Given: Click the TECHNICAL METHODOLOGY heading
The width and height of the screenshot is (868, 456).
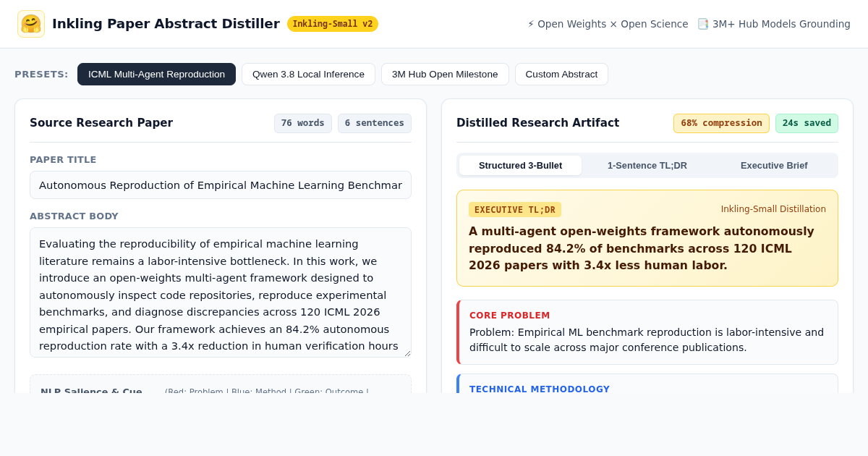Looking at the screenshot, I should (x=540, y=389).
